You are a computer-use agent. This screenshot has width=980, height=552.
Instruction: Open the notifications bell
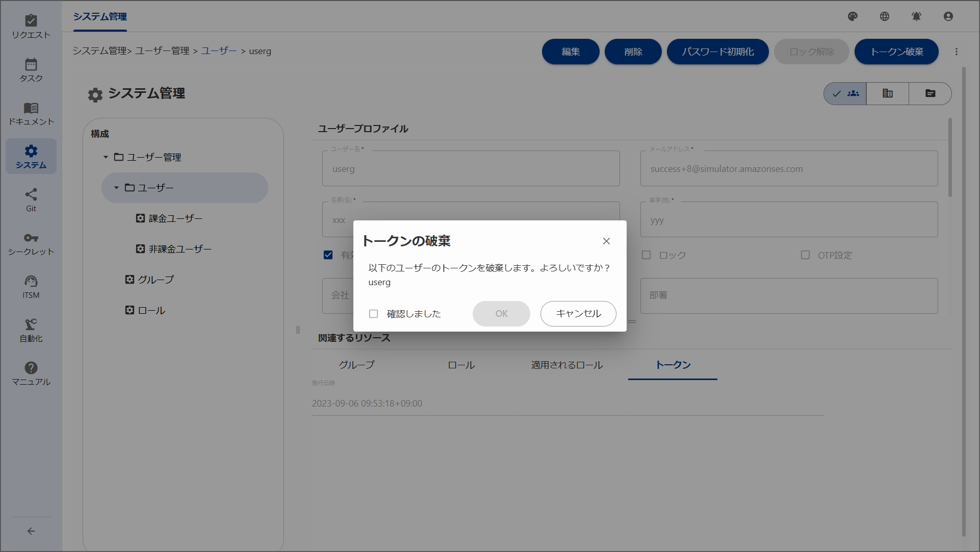[x=916, y=16]
